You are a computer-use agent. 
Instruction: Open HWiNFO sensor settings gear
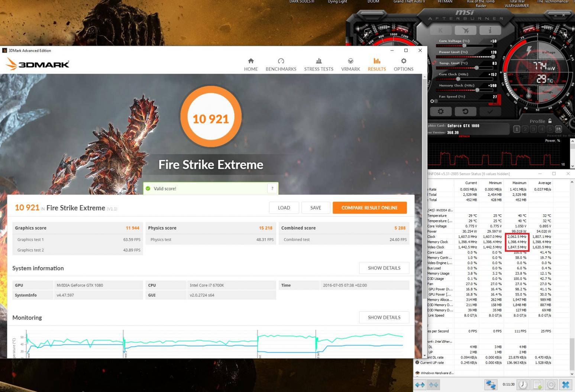(551, 385)
